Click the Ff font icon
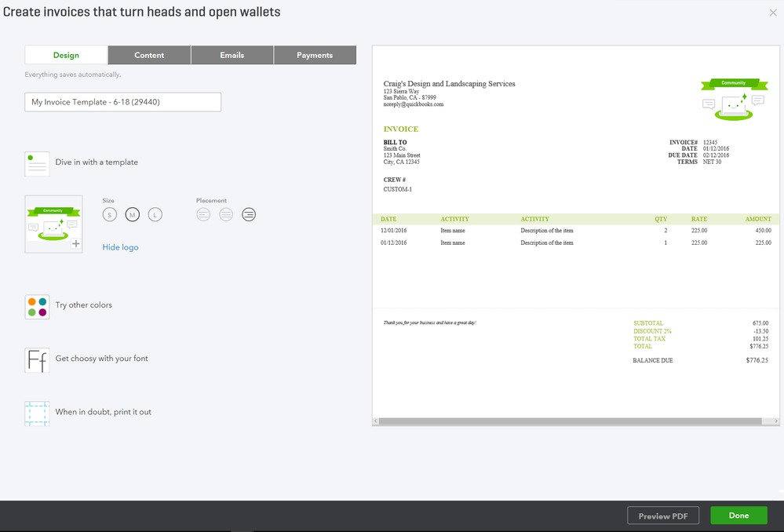This screenshot has width=784, height=532. click(37, 359)
